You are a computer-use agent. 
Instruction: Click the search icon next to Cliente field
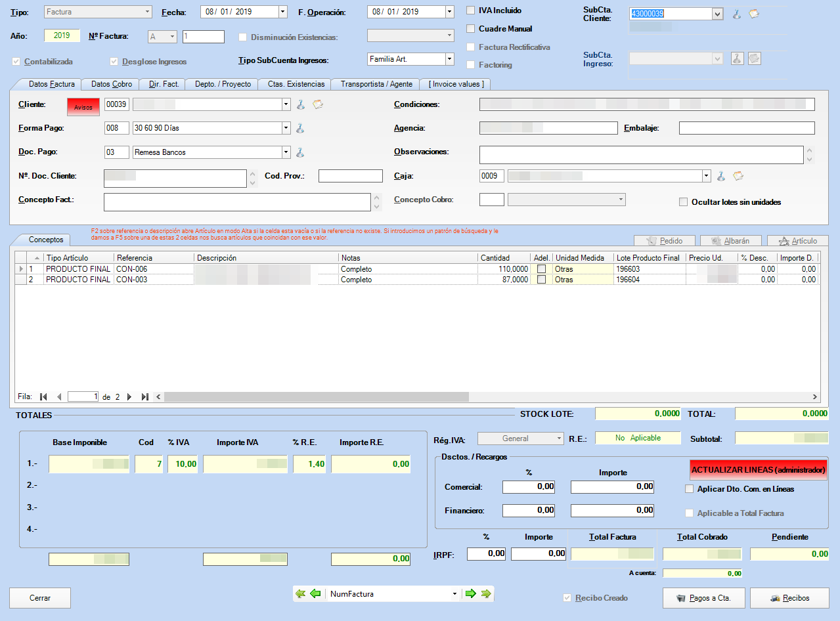click(301, 104)
